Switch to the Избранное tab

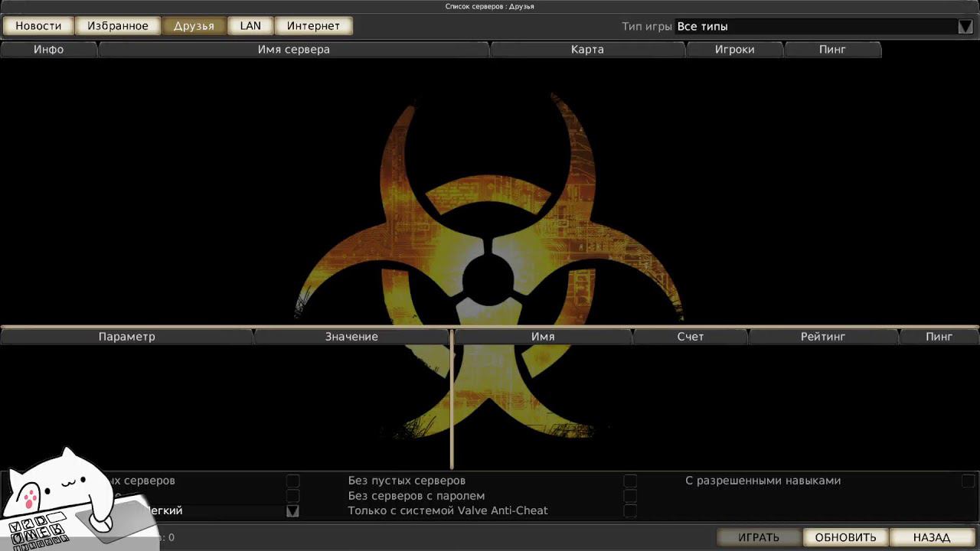tap(118, 26)
